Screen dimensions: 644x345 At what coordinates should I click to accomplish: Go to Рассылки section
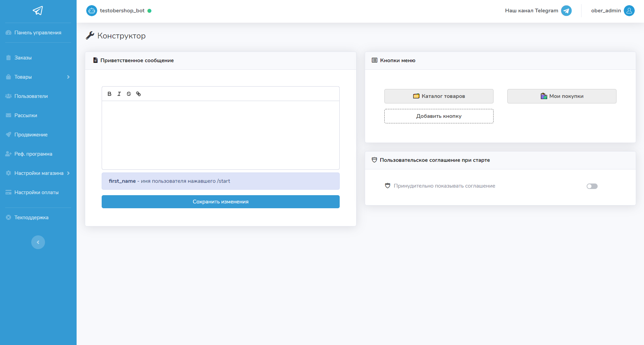tap(26, 115)
